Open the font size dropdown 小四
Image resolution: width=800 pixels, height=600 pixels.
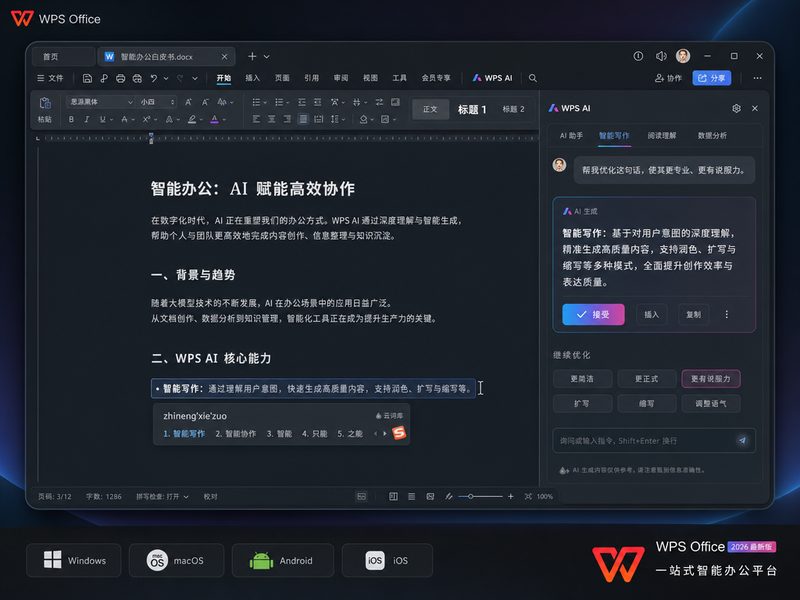point(157,102)
